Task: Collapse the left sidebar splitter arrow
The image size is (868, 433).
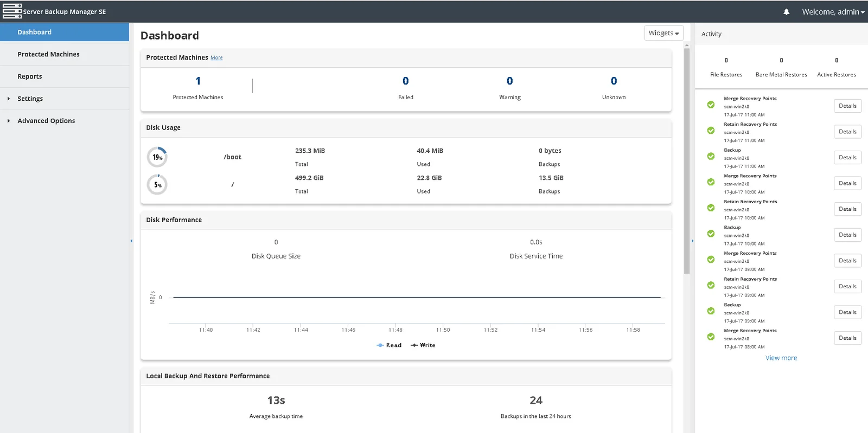Action: (131, 241)
